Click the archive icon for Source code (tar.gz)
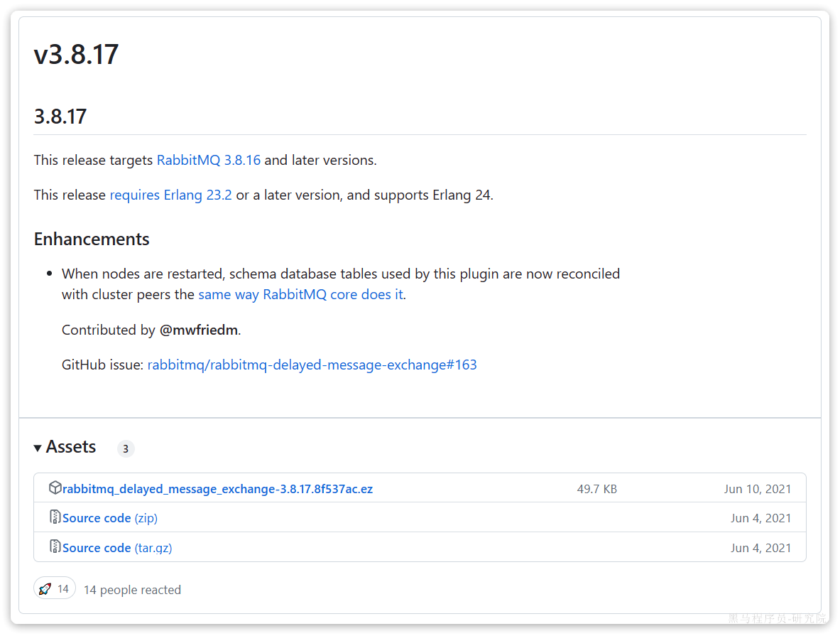 55,547
